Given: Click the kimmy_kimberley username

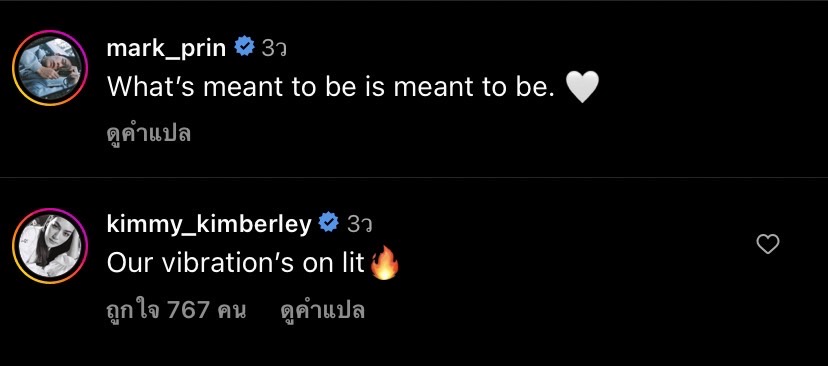Looking at the screenshot, I should pyautogui.click(x=209, y=225).
